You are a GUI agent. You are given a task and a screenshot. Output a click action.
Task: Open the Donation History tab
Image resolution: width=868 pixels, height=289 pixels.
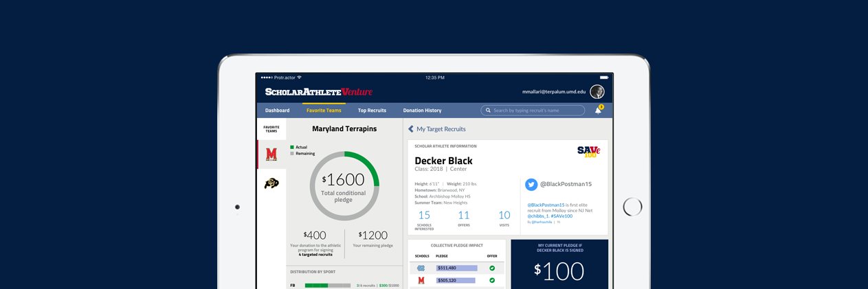[422, 111]
